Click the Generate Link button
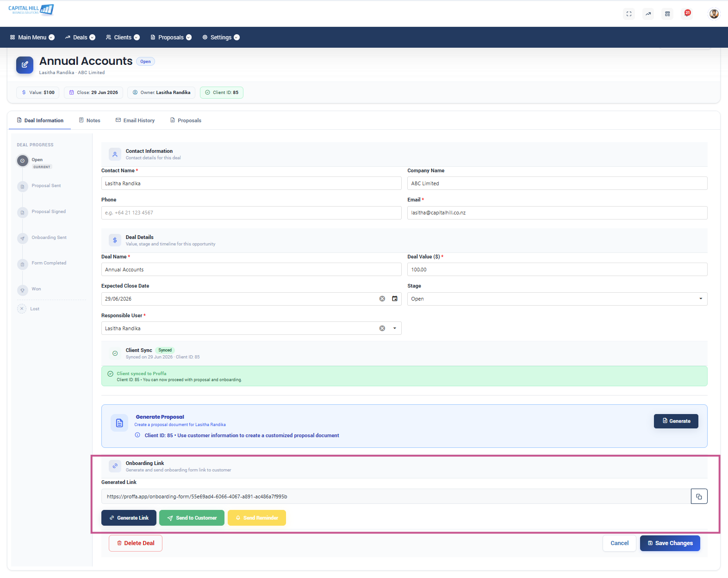The image size is (728, 578). pyautogui.click(x=129, y=518)
